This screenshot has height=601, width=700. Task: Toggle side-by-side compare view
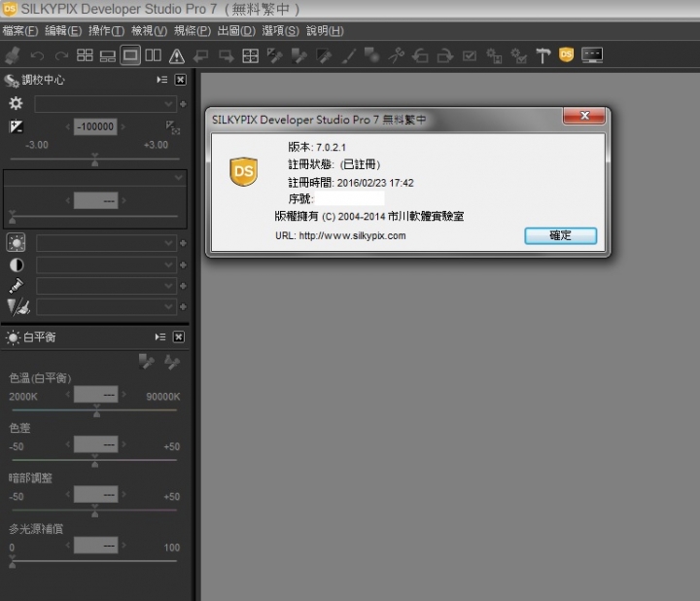[154, 55]
